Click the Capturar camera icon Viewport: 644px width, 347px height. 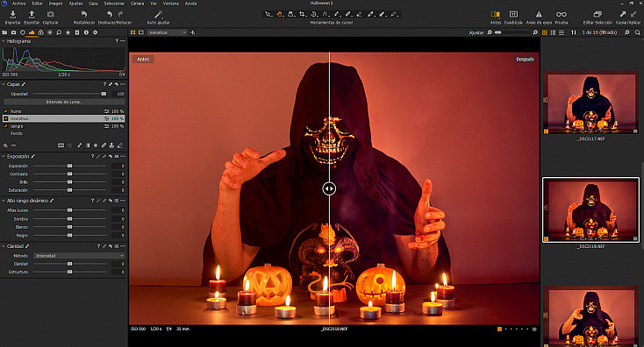click(x=51, y=14)
